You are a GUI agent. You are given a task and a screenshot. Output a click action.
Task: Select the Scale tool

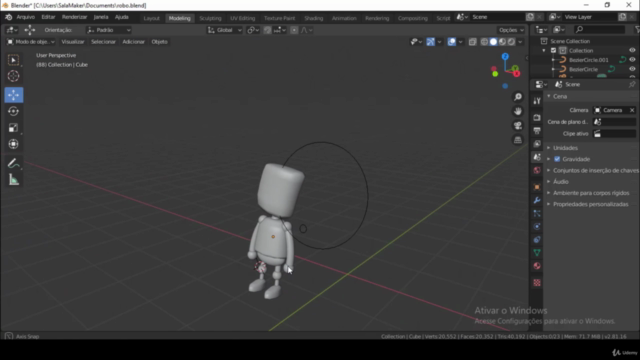(13, 128)
